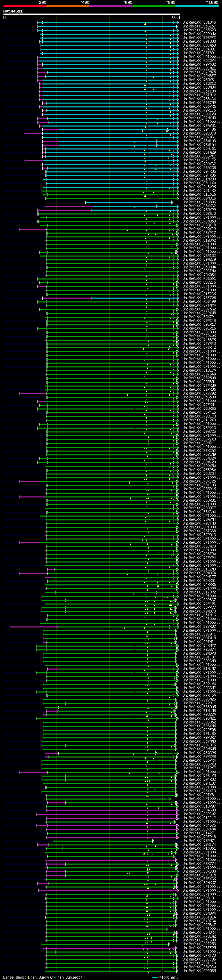Click the white query sequence bar
This screenshot has width=222, height=980.
92,14
